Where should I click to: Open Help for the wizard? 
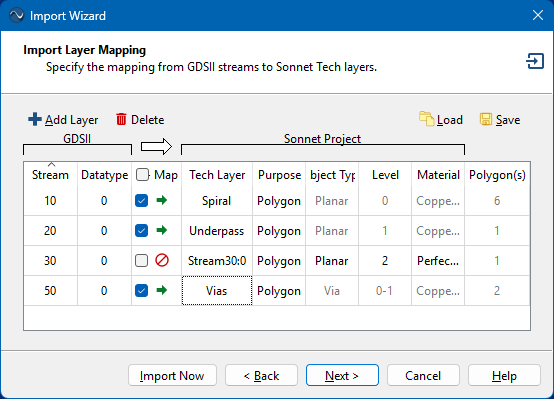(504, 375)
